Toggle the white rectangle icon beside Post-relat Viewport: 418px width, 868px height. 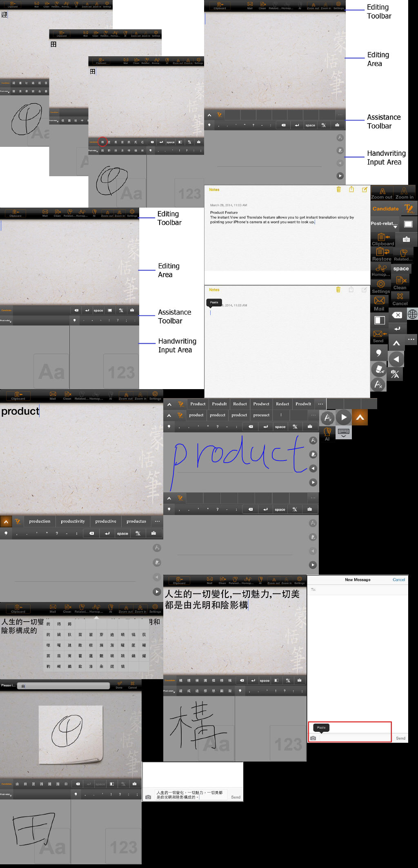408,224
